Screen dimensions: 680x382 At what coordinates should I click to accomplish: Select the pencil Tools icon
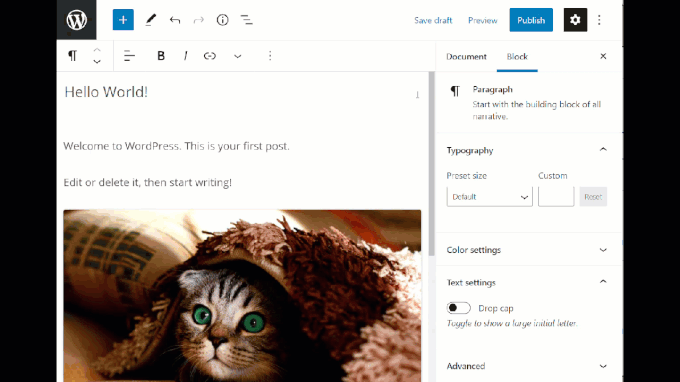coord(150,20)
